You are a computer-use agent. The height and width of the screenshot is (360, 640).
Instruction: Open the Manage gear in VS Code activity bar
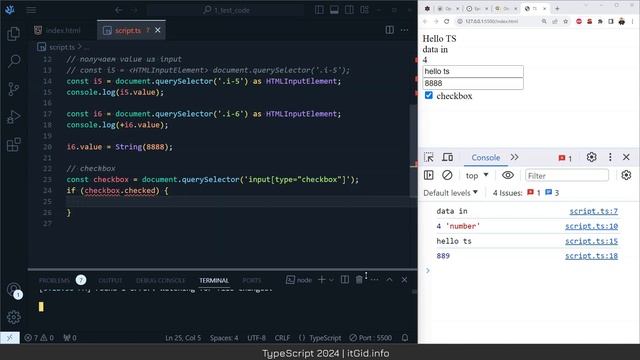click(x=13, y=317)
